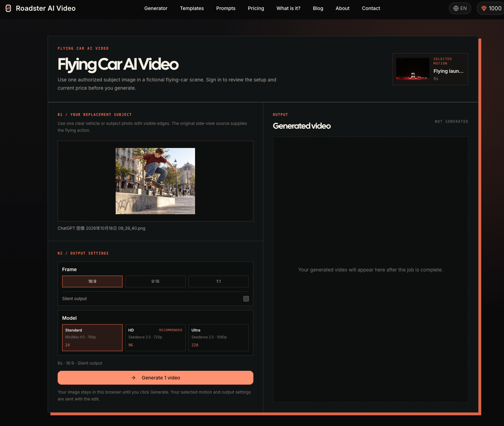This screenshot has height=426, width=504.
Task: Click the Generated video heading
Action: 302,126
